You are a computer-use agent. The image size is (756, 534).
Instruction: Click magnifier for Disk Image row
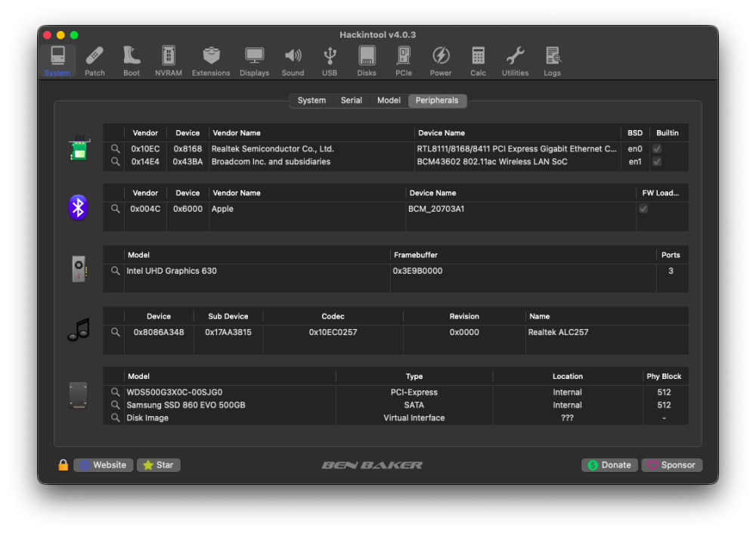(x=115, y=418)
